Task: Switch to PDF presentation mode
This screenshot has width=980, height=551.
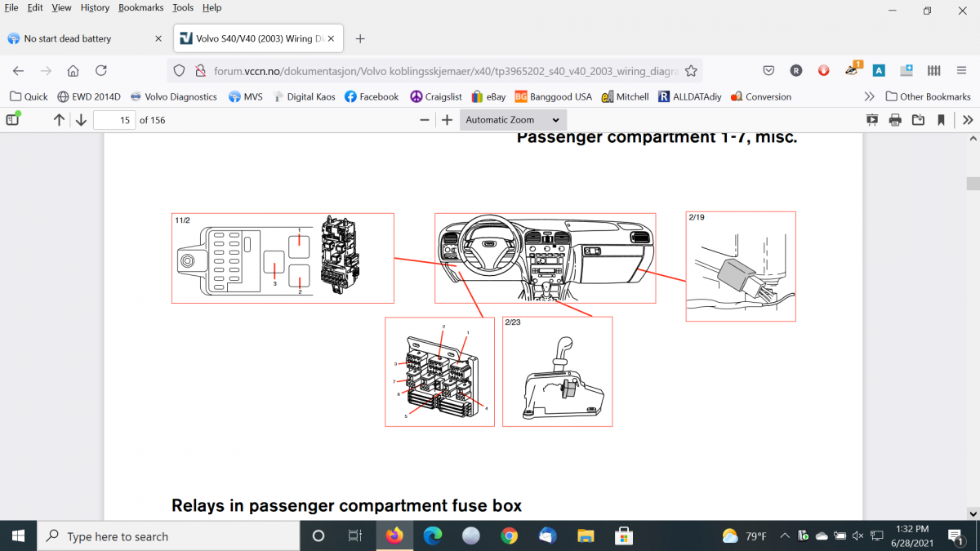Action: [x=872, y=120]
